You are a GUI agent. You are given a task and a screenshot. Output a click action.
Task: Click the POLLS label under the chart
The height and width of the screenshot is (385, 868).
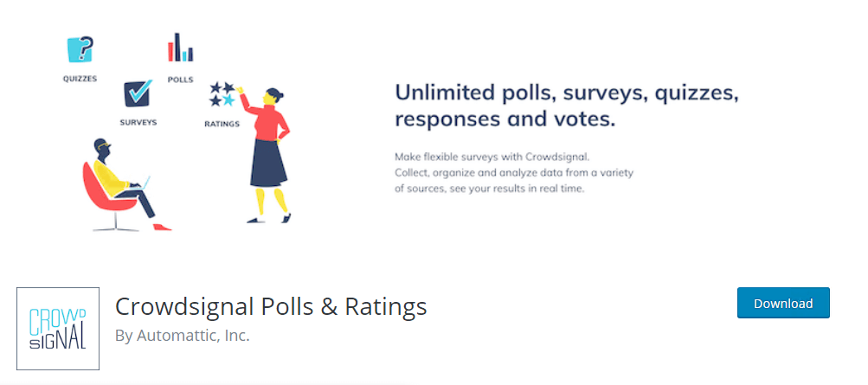(x=181, y=80)
